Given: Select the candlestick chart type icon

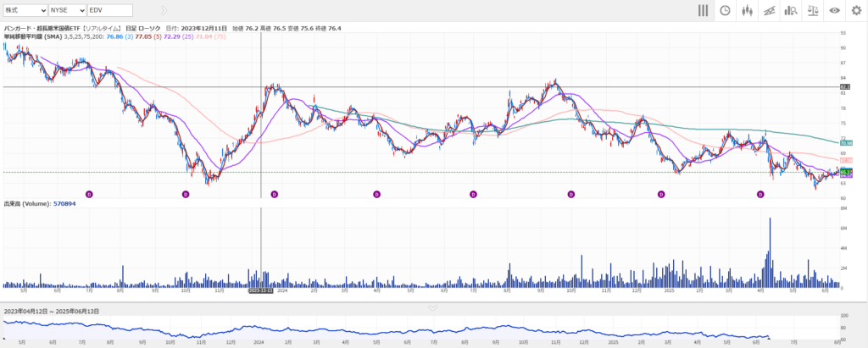Looking at the screenshot, I should pyautogui.click(x=747, y=10).
